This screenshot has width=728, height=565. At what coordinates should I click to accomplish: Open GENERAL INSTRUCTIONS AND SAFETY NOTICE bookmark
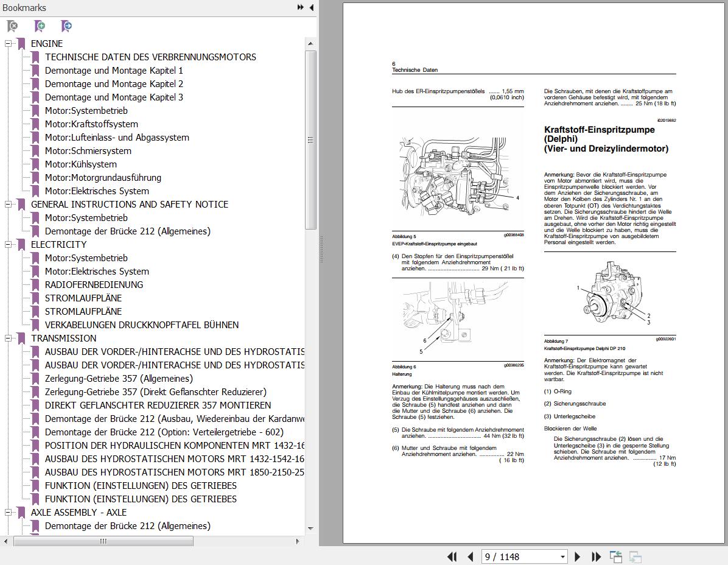click(x=130, y=205)
